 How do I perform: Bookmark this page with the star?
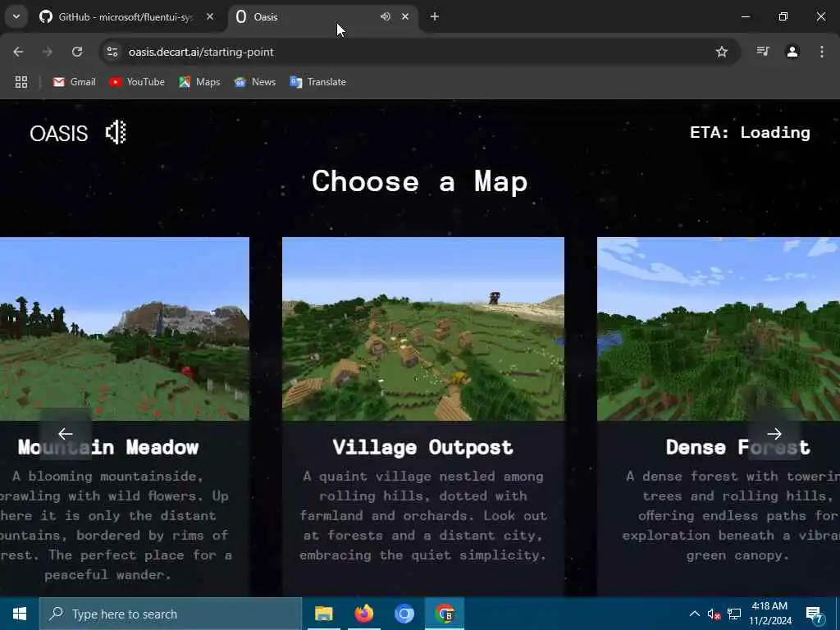tap(722, 52)
